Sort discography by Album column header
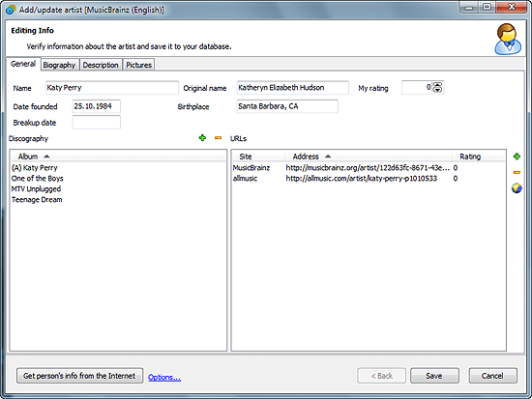Image resolution: width=532 pixels, height=399 pixels. pyautogui.click(x=118, y=157)
